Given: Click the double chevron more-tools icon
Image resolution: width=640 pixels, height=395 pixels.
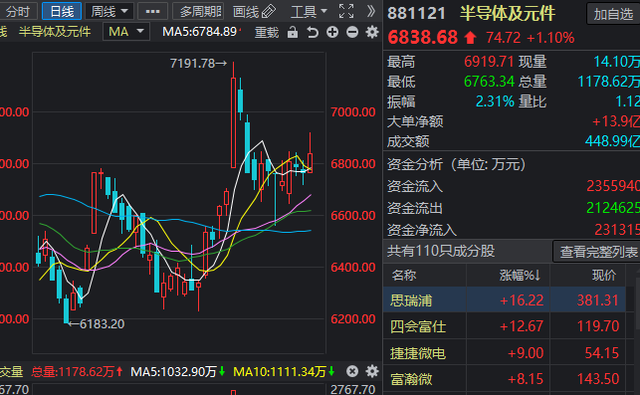Looking at the screenshot, I should pyautogui.click(x=371, y=11).
